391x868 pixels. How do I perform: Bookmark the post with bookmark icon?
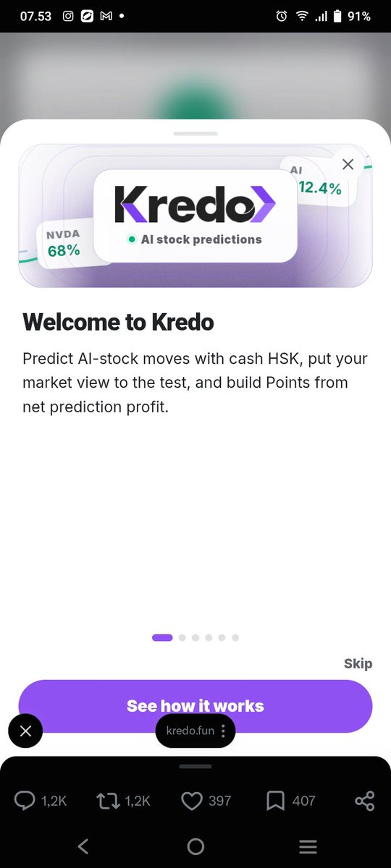click(x=275, y=801)
